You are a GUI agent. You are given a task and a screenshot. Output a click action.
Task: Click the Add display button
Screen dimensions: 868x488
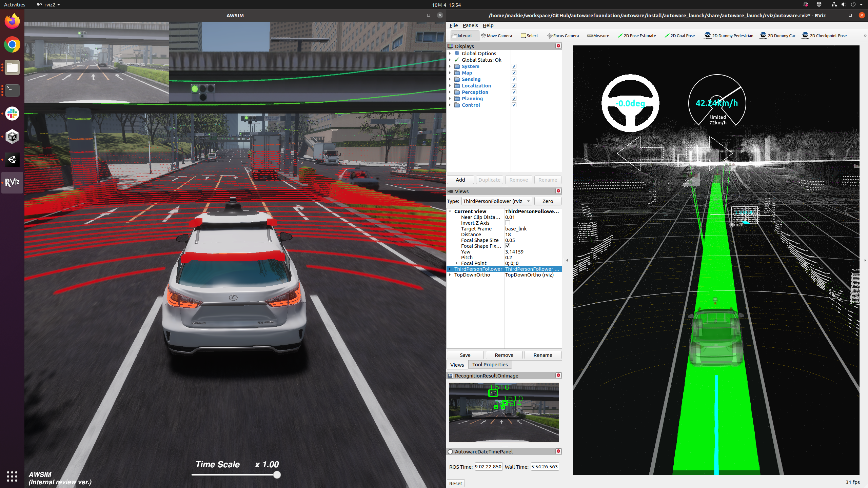(460, 180)
